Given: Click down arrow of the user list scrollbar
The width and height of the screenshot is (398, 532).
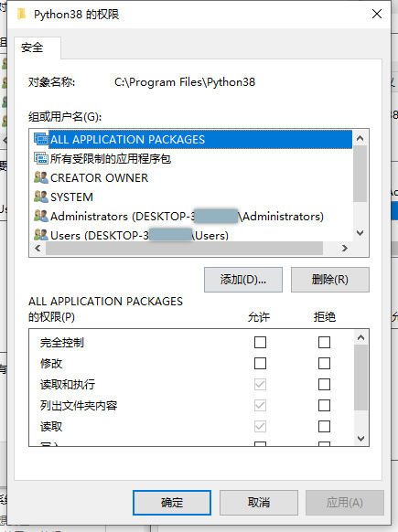Looking at the screenshot, I should click(x=360, y=233).
